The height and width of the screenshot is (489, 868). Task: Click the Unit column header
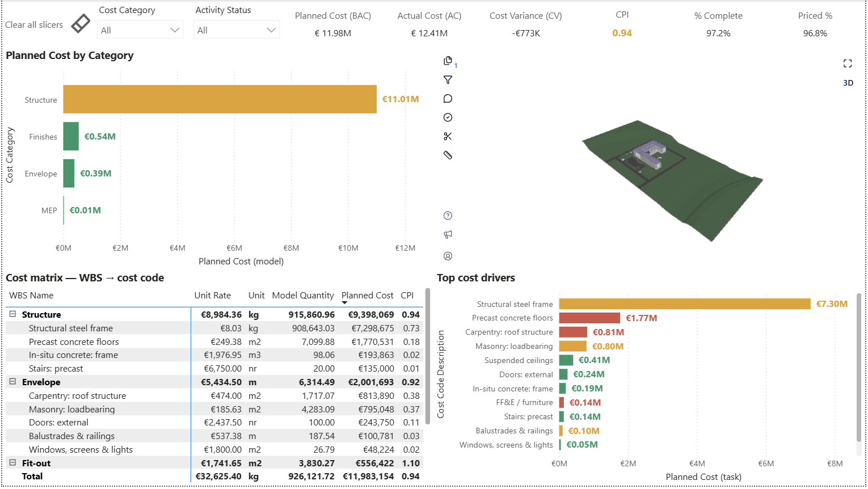pyautogui.click(x=256, y=296)
